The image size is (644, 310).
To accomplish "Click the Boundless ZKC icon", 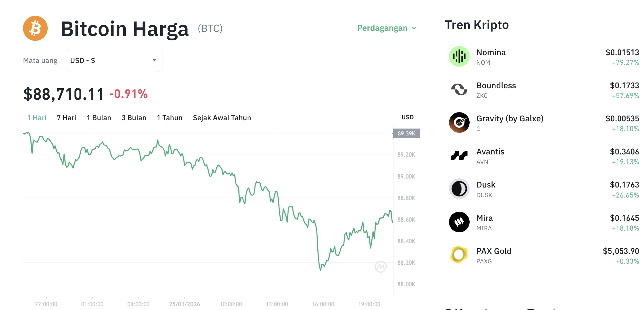I will pos(459,89).
